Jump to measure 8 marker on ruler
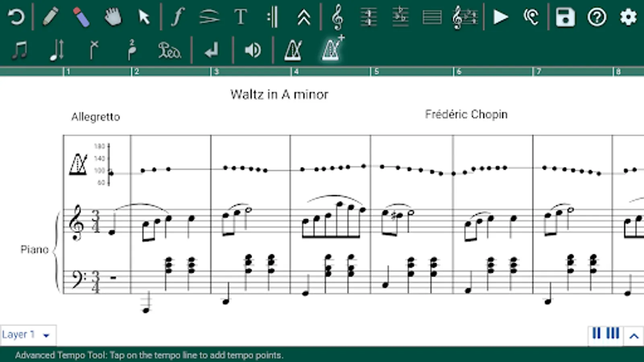The width and height of the screenshot is (644, 362). click(x=618, y=72)
